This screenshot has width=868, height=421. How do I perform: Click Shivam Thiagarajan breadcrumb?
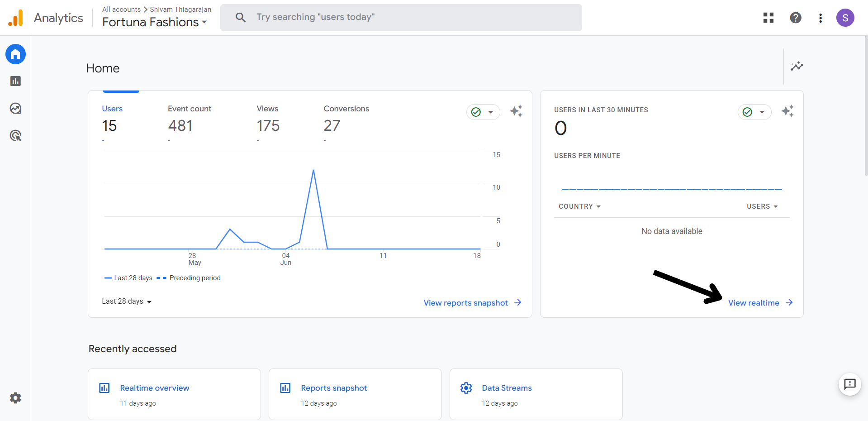180,10
